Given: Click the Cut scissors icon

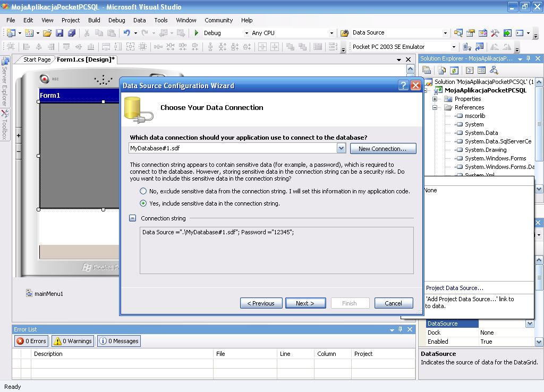Looking at the screenshot, I should [x=87, y=33].
